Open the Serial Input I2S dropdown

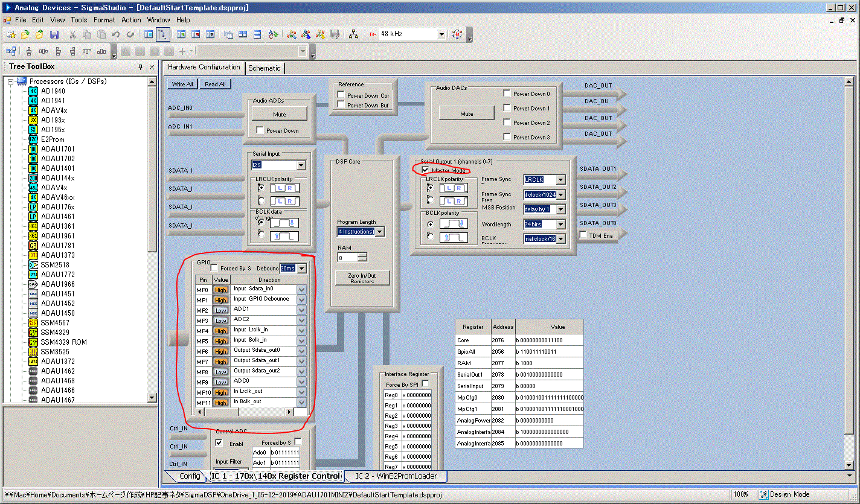301,165
